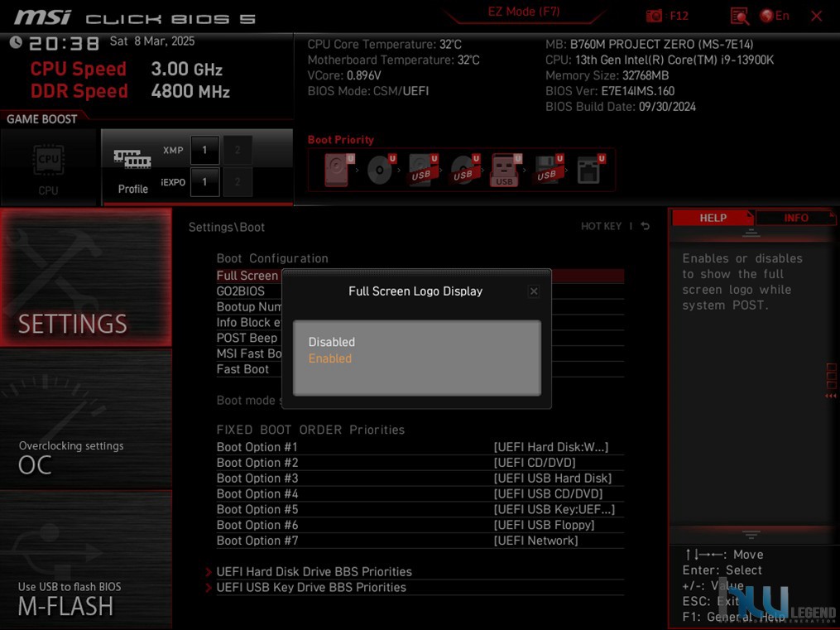Open Boot Option #7 value dropdown
Screen dimensions: 840x630
click(535, 541)
